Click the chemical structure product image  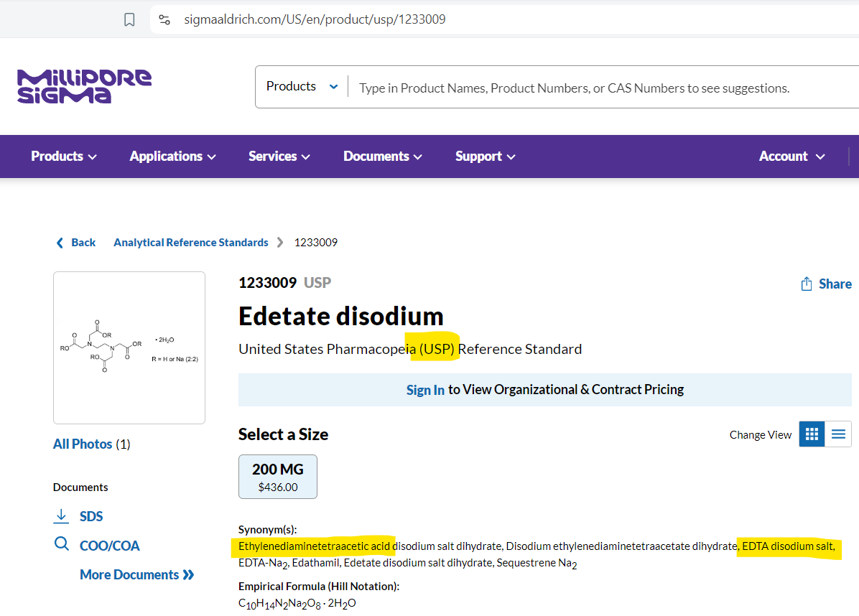tap(129, 347)
